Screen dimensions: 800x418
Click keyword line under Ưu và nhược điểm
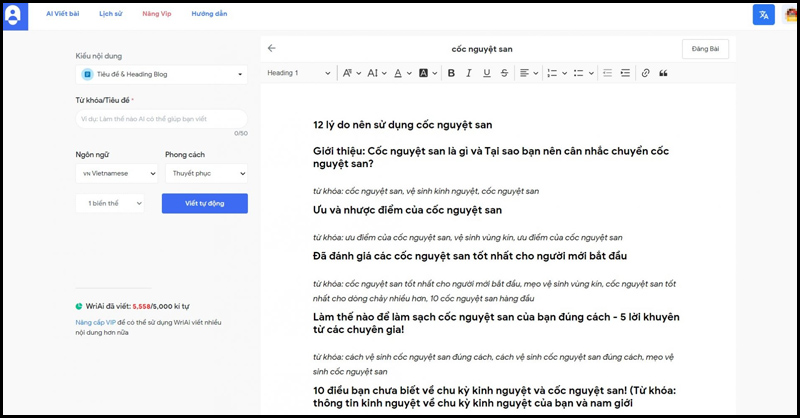point(467,237)
